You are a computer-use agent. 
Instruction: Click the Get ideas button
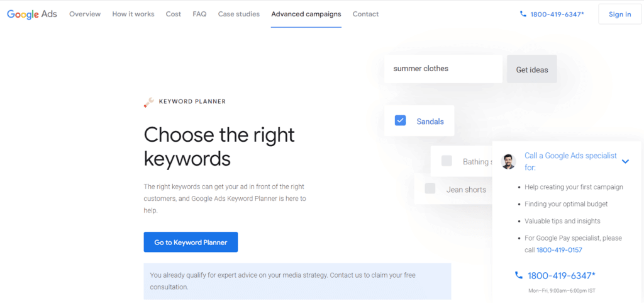click(x=532, y=69)
